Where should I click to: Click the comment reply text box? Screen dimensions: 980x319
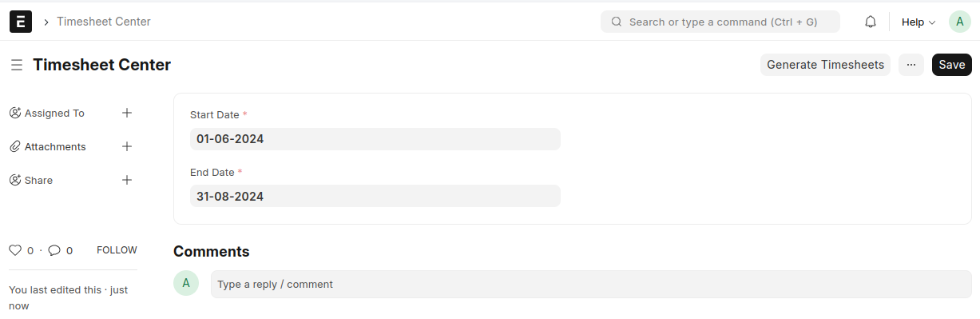coord(591,284)
